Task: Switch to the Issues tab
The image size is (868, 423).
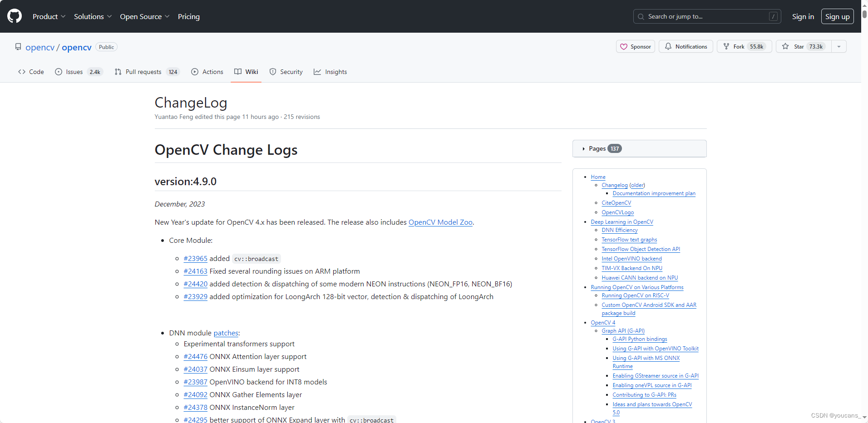Action: [79, 72]
